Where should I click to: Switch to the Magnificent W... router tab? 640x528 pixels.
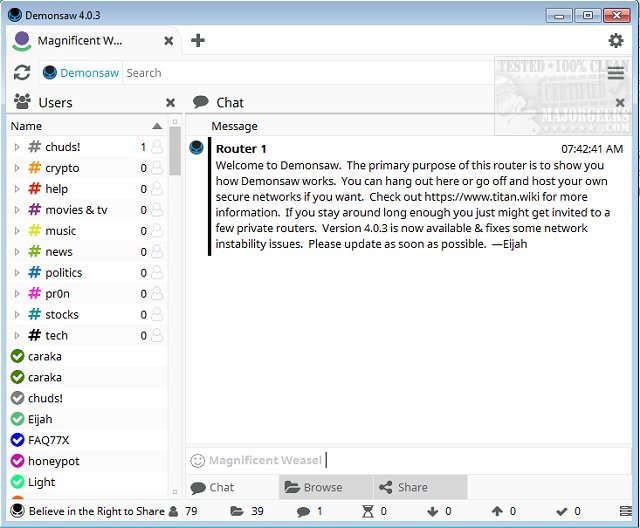(x=94, y=41)
